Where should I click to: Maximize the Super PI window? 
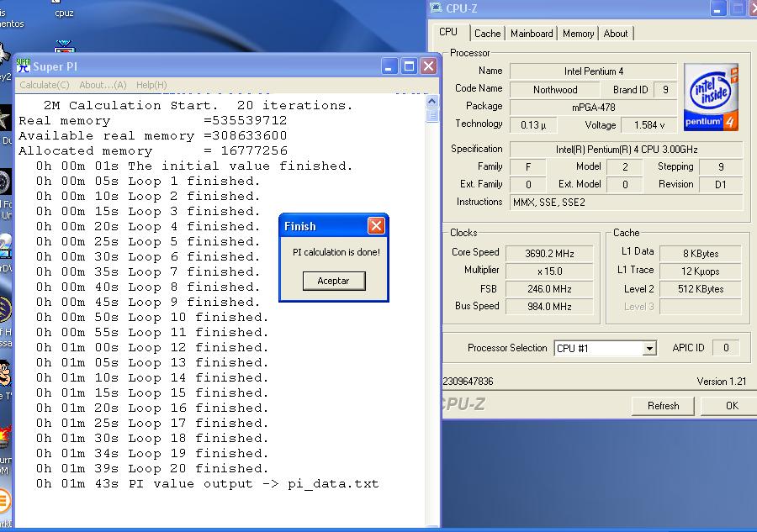(409, 66)
